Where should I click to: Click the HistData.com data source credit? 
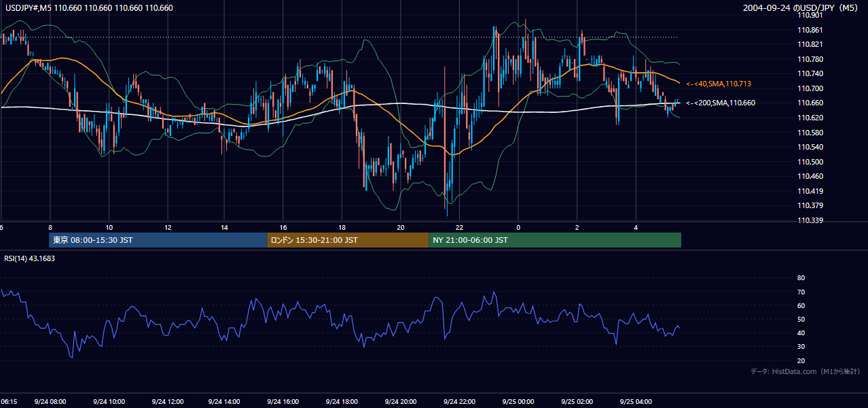click(806, 371)
